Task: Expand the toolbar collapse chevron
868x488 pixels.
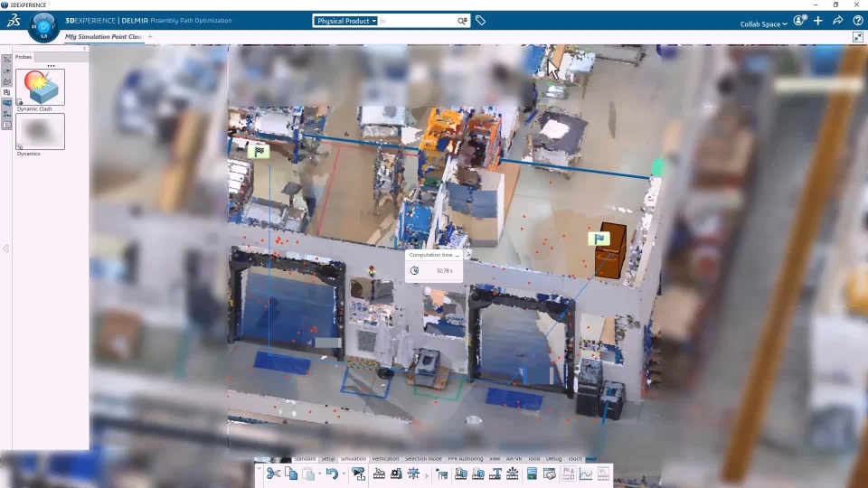Action: pyautogui.click(x=259, y=469)
